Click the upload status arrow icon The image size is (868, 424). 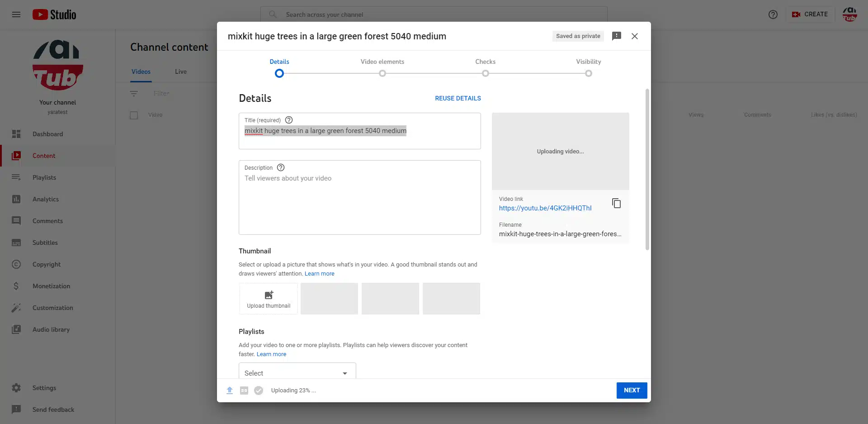click(x=230, y=391)
